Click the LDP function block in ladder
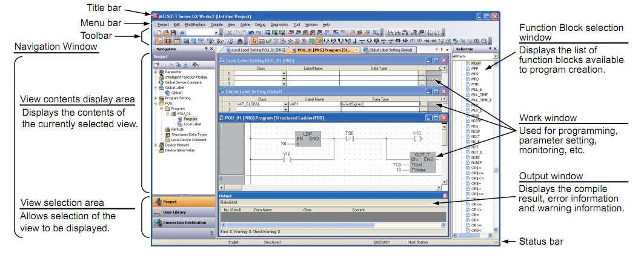 (308, 139)
